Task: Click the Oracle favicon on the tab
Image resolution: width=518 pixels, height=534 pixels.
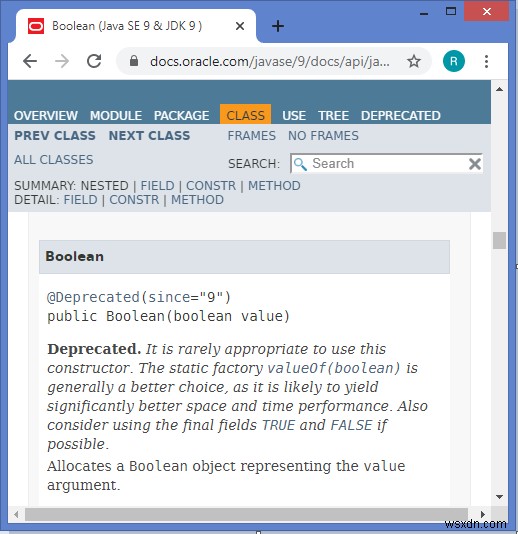Action: 36,26
